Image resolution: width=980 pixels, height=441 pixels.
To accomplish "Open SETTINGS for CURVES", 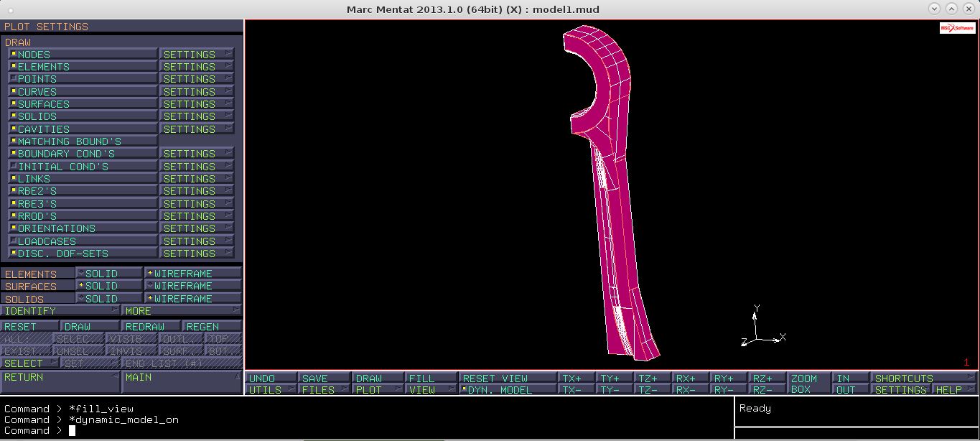I will point(197,92).
